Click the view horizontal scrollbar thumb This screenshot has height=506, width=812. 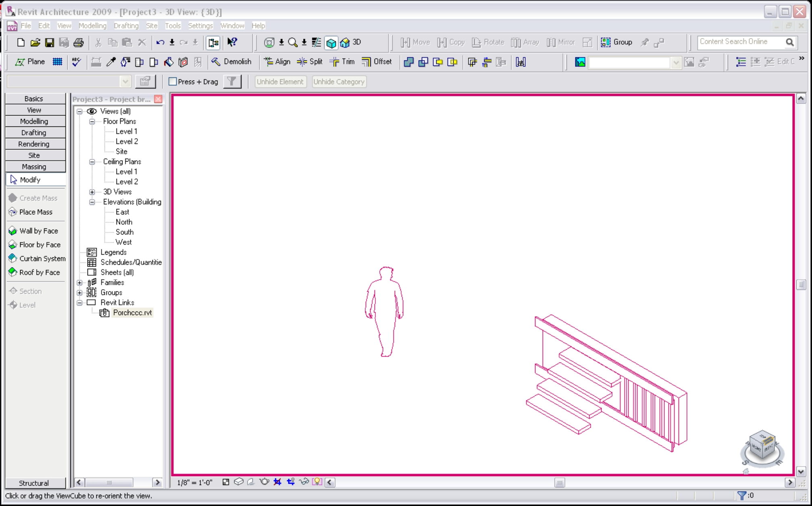(559, 482)
